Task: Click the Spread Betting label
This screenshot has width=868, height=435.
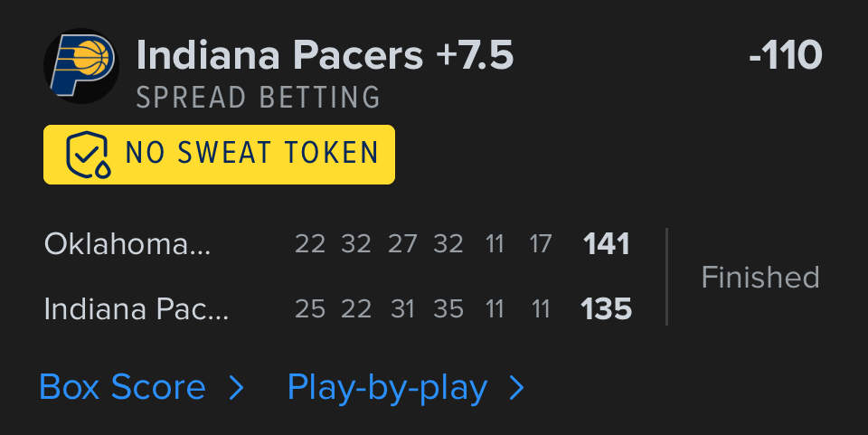Action: click(259, 98)
